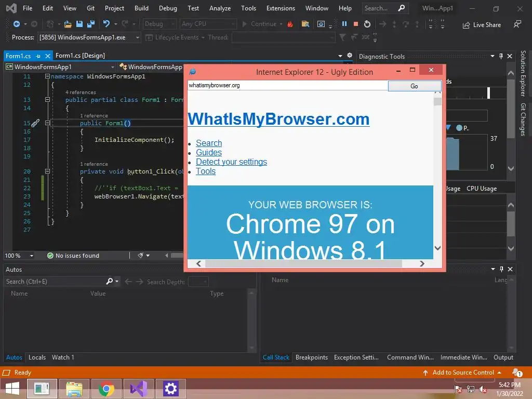Open the 100 % zoom level dropdown

point(32,256)
